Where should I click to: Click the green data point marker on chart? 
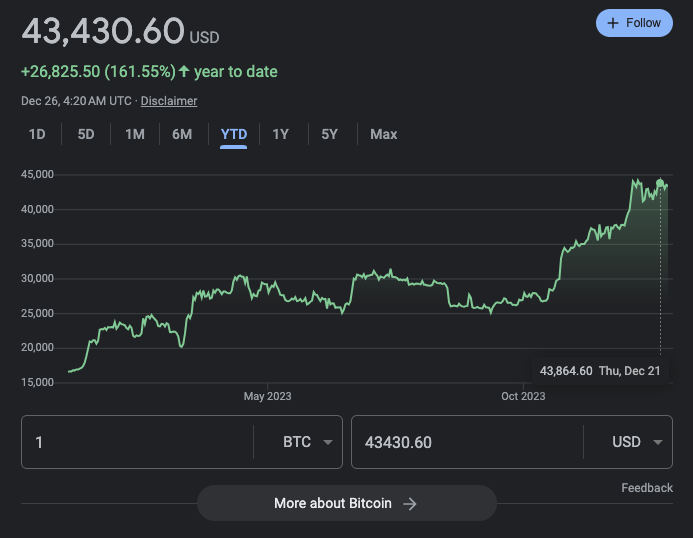[660, 183]
